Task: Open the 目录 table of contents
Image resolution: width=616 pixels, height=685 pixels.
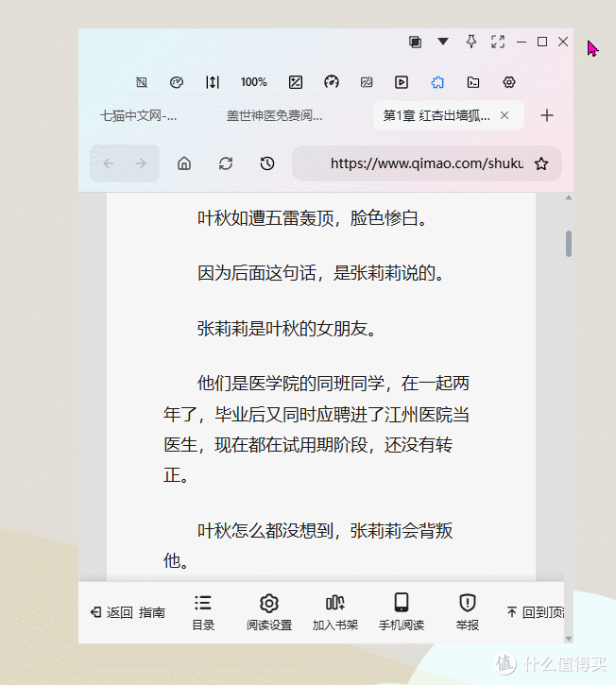Action: [203, 612]
